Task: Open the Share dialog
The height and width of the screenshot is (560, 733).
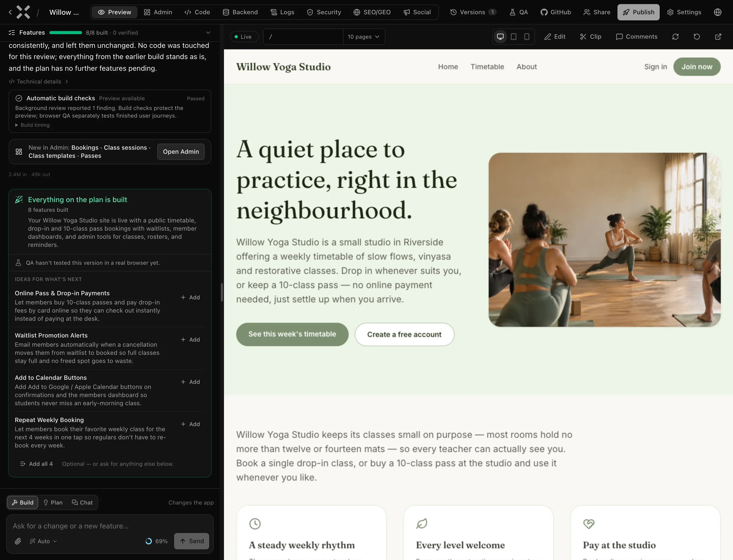Action: pyautogui.click(x=597, y=12)
